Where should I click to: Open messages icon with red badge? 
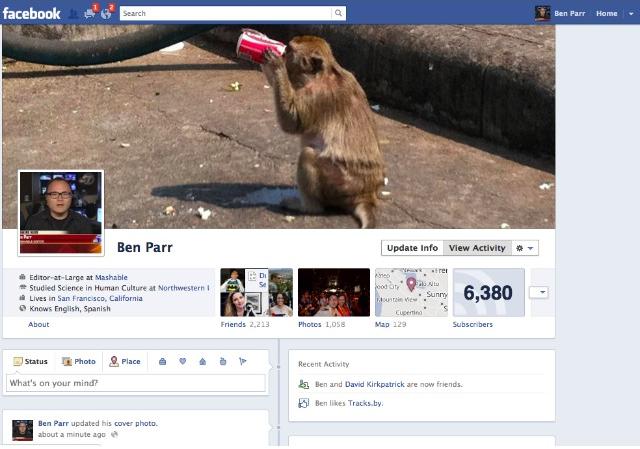click(89, 14)
